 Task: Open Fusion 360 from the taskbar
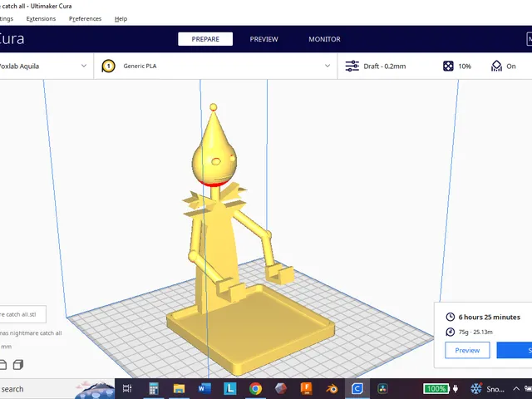click(x=306, y=388)
